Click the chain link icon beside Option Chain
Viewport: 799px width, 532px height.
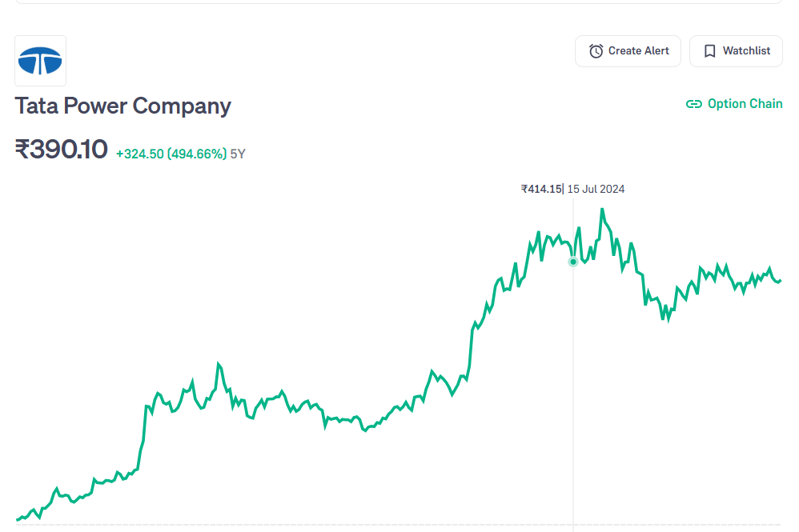tap(694, 104)
